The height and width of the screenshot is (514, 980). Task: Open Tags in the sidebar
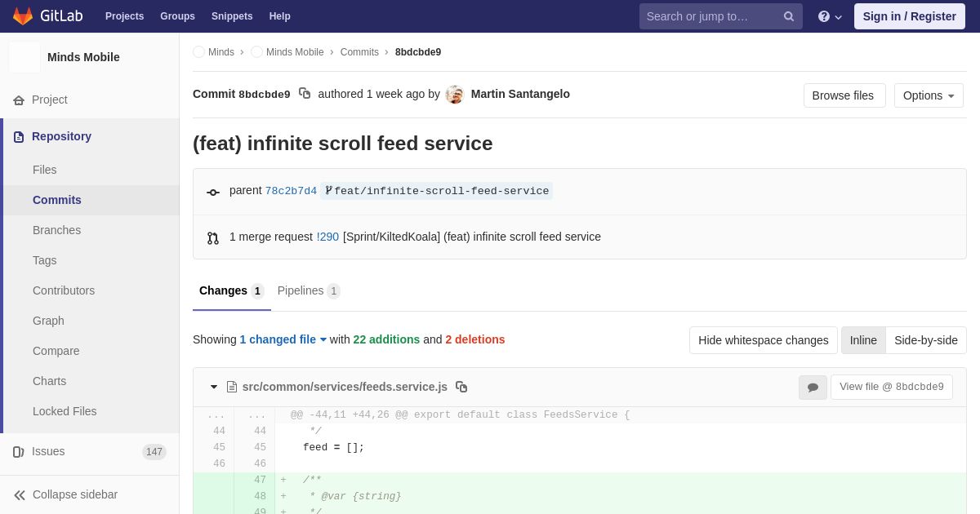91,260
